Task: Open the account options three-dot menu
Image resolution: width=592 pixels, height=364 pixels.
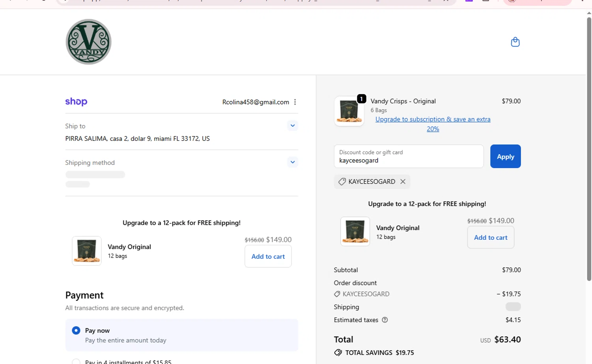Action: (295, 102)
